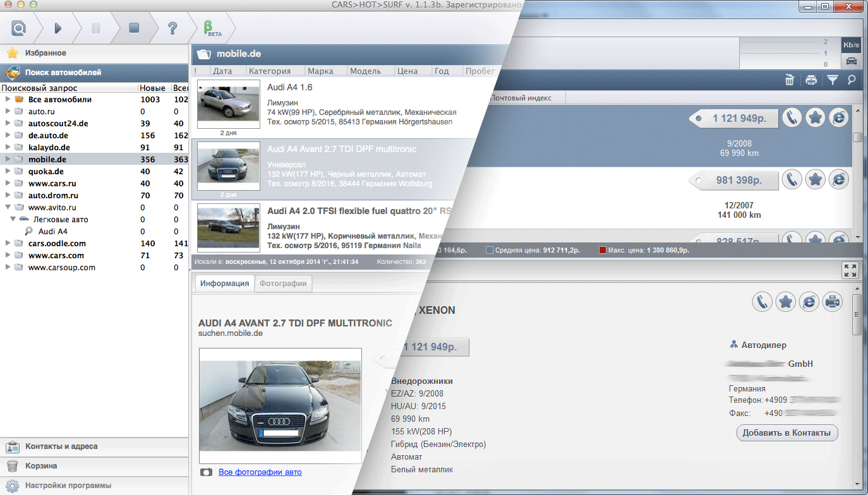
Task: Click the phone icon on the 1 121 949р. row
Action: coord(792,117)
